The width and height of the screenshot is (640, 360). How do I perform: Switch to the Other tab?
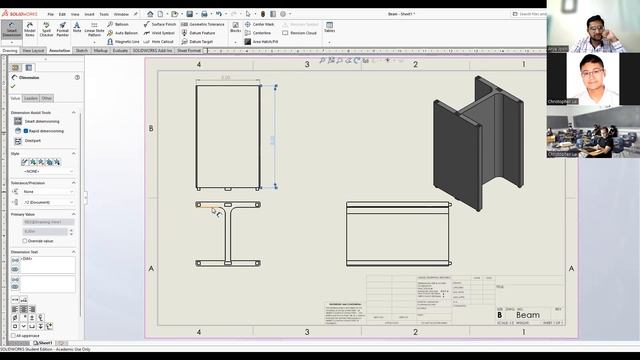47,98
